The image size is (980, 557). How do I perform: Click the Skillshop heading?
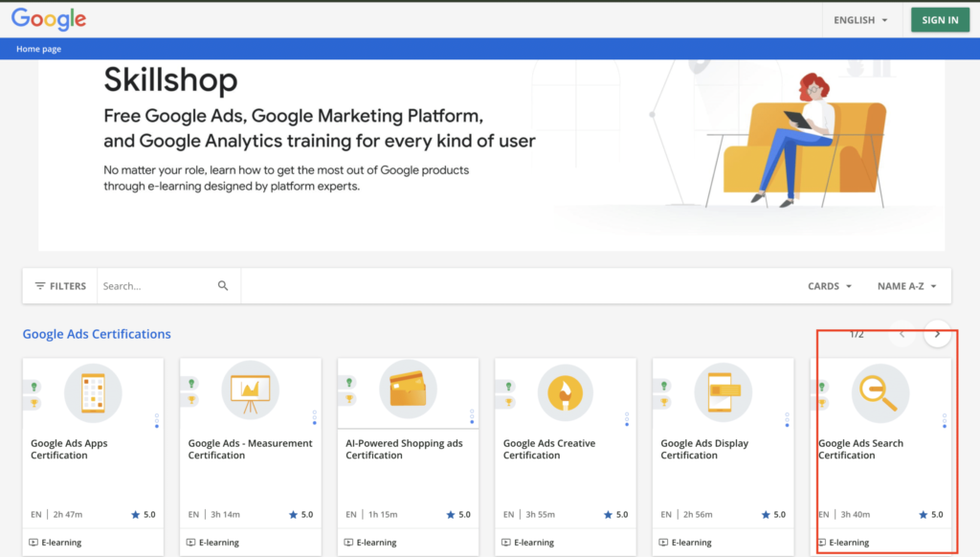coord(170,80)
